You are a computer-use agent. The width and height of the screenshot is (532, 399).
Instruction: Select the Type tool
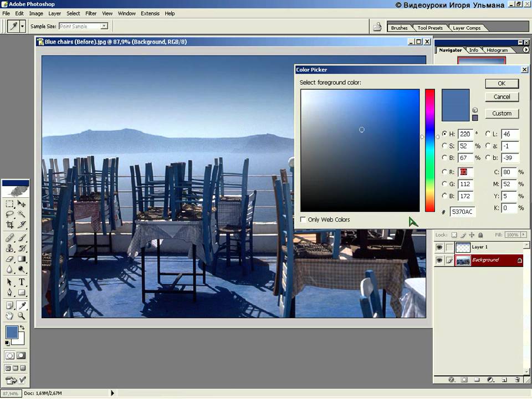point(22,282)
